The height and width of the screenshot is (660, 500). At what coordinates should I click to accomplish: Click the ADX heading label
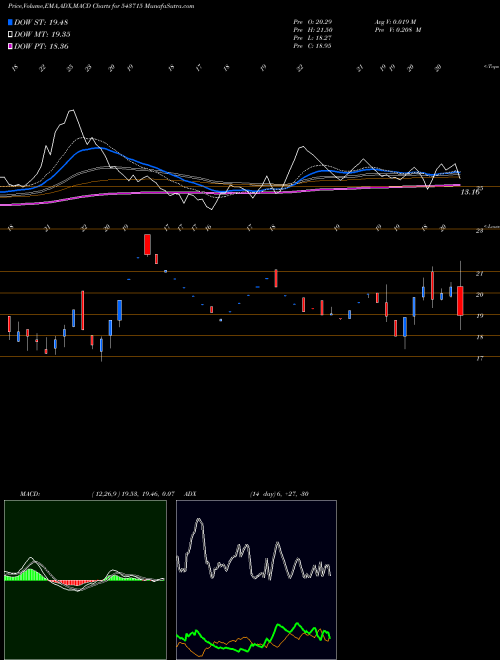(x=191, y=494)
